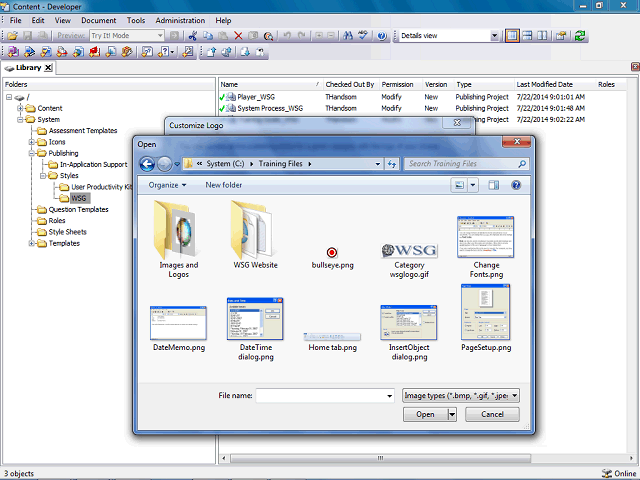
Task: Click the folder lock icon beside layout buttons
Action: click(561, 36)
